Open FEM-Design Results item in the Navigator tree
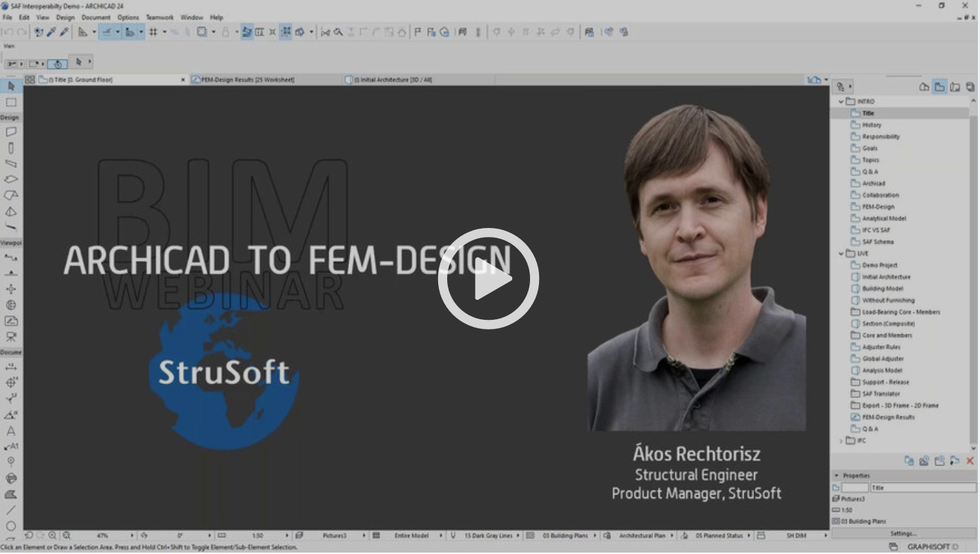This screenshot has width=980, height=554. 888,417
